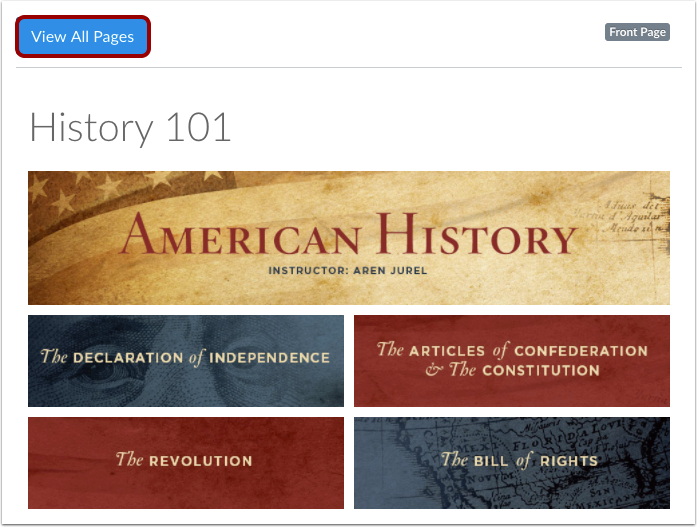
Task: Click the word AMERICAN in the banner
Action: 240,235
